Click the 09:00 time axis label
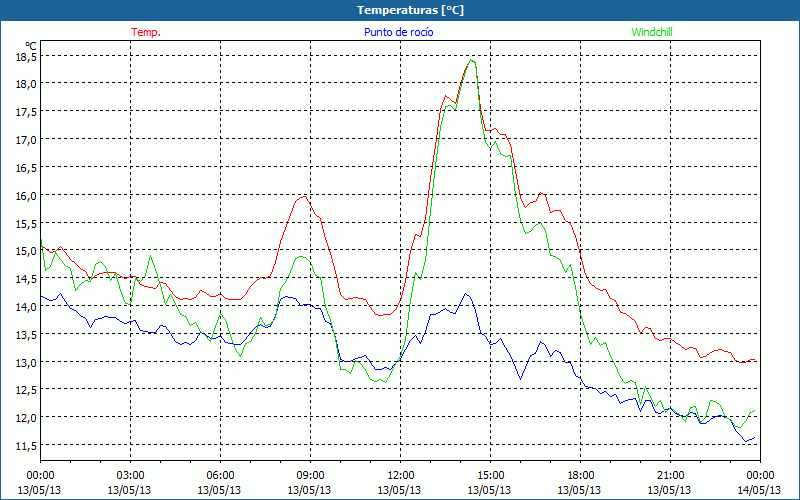The height and width of the screenshot is (500, 800). pyautogui.click(x=310, y=476)
